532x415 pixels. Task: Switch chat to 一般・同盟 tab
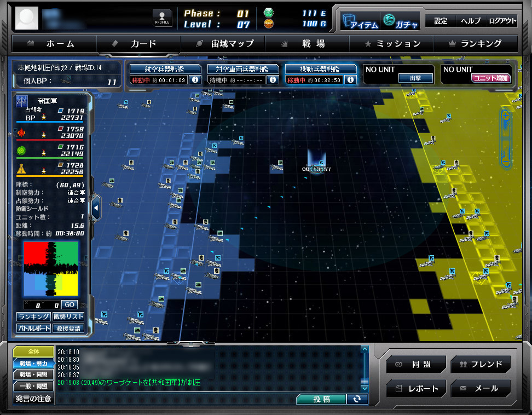(x=33, y=386)
